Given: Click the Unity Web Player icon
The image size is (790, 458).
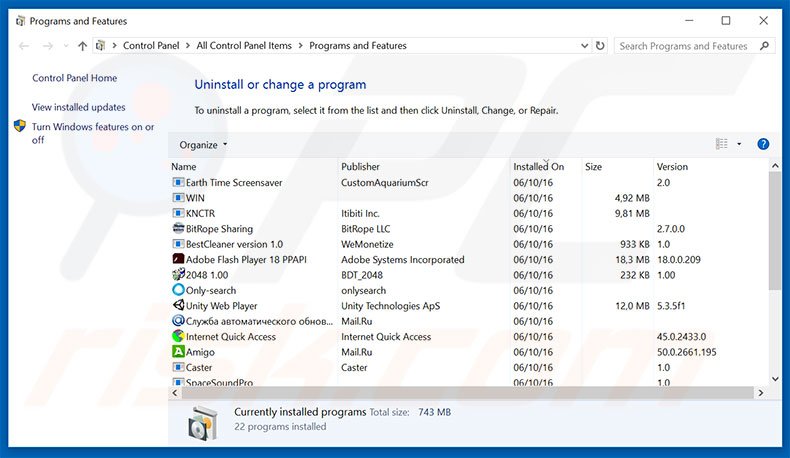Looking at the screenshot, I should click(178, 305).
